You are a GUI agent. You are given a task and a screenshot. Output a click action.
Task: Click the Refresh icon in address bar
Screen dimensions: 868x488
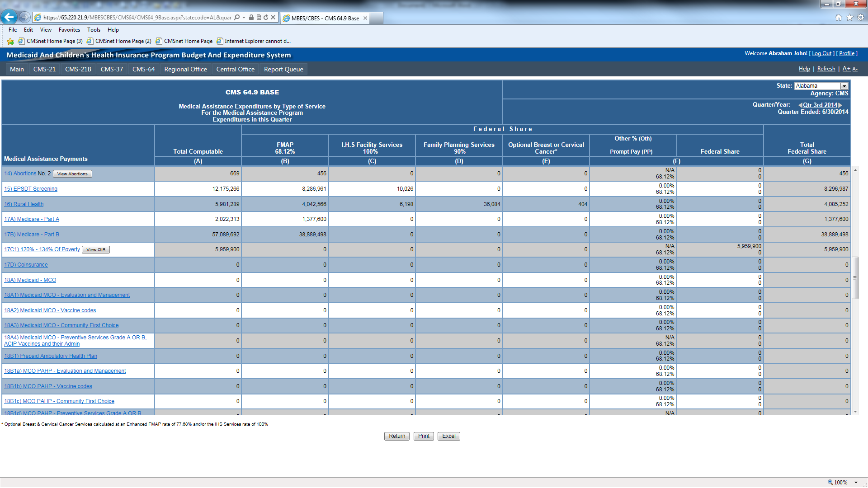266,18
